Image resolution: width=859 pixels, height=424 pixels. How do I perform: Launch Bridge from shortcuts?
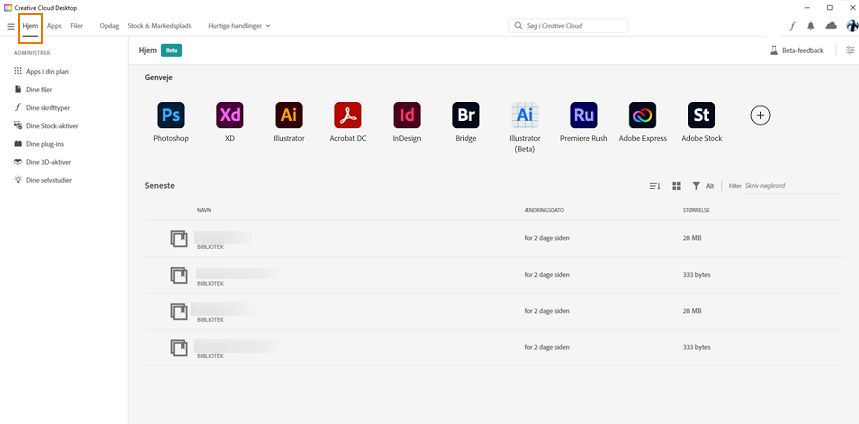point(466,122)
